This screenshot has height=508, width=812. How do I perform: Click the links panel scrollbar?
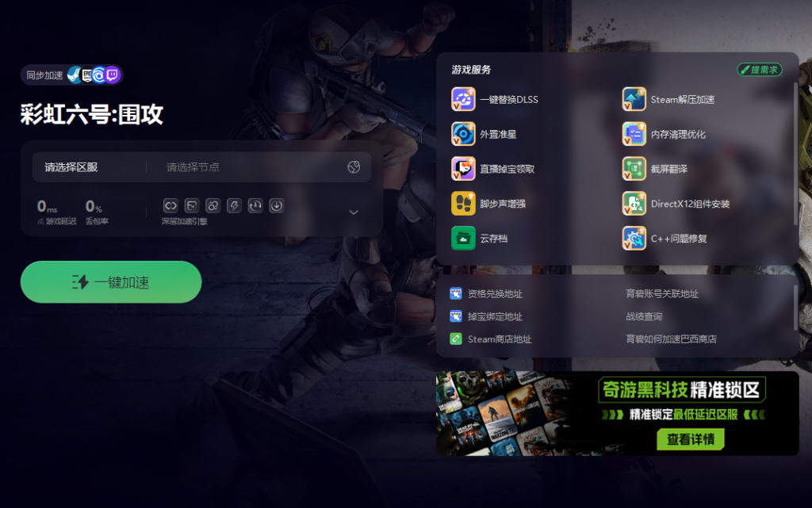tap(795, 307)
